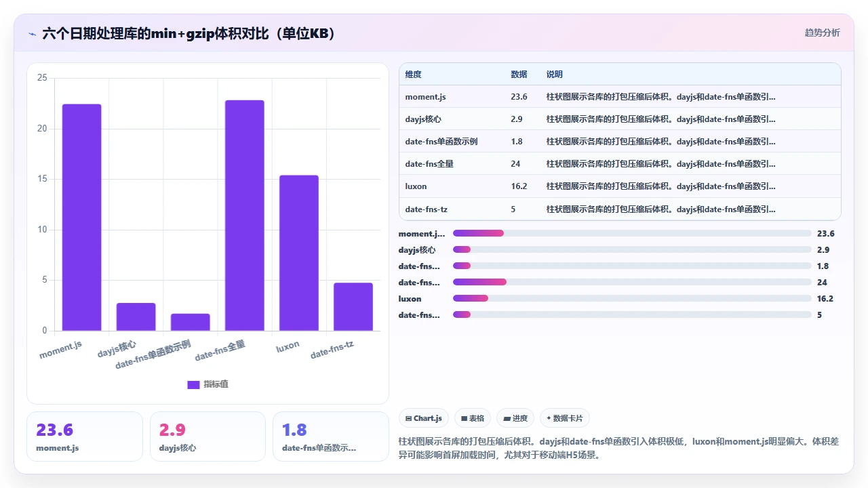Click the dayjs核心 progress bar showing 2.9

[632, 249]
